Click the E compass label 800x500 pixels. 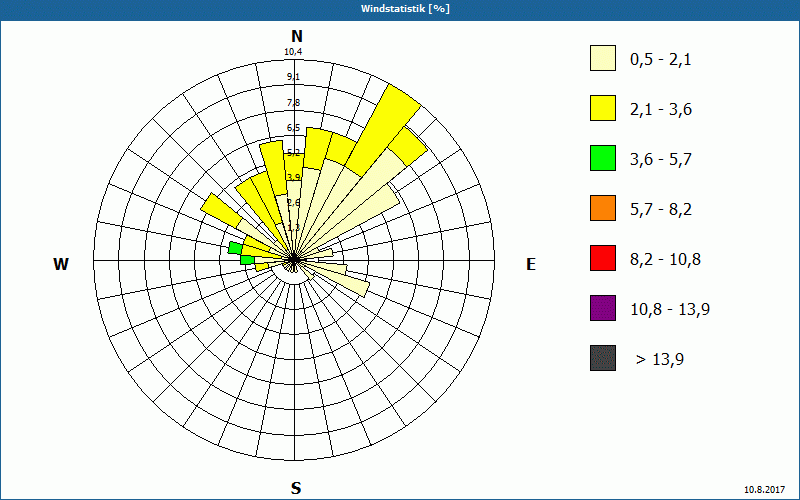click(531, 264)
